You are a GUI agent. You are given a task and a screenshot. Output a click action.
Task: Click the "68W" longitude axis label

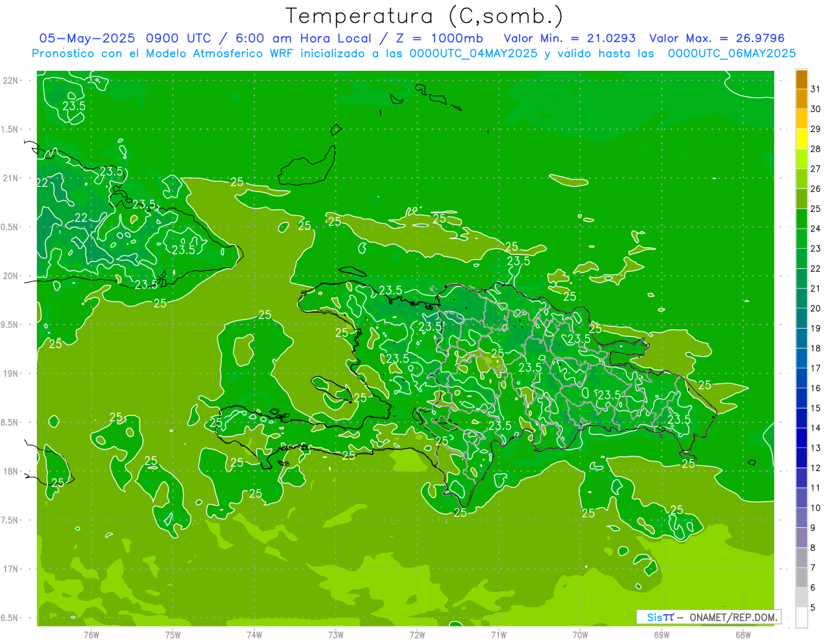click(x=743, y=635)
